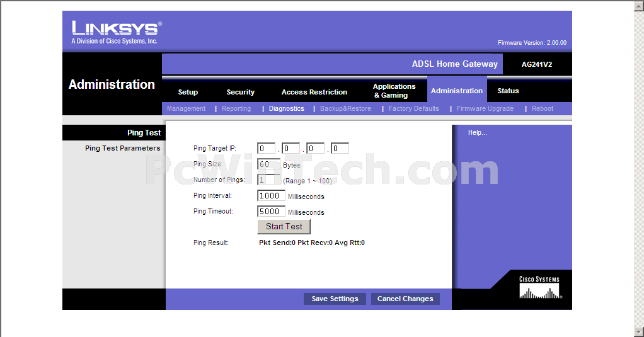Click the Cisco Systems logo
Screen dimensions: 644x337
coord(540,287)
